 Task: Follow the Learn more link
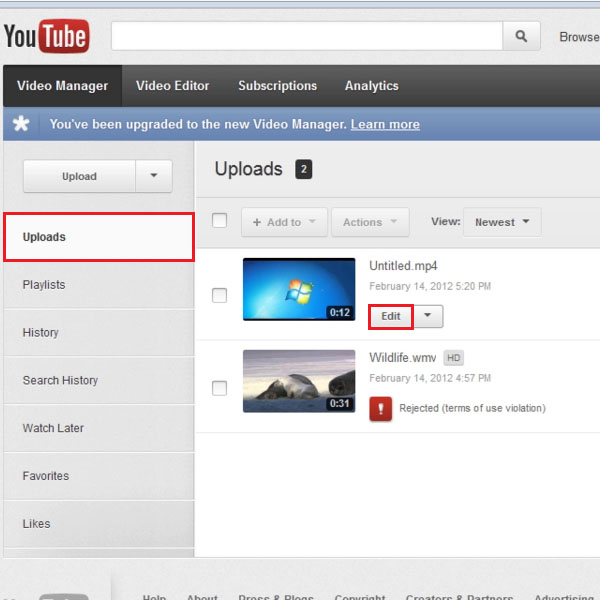pos(385,124)
